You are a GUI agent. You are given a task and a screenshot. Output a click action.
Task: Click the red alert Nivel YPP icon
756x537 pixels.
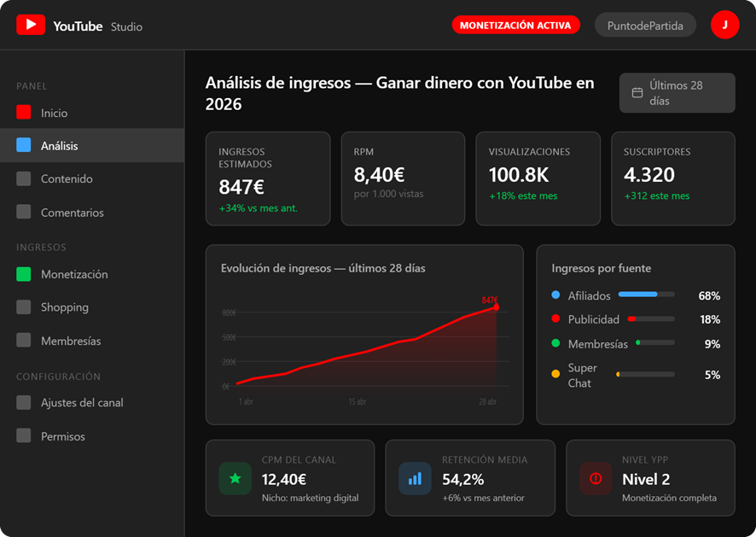596,479
